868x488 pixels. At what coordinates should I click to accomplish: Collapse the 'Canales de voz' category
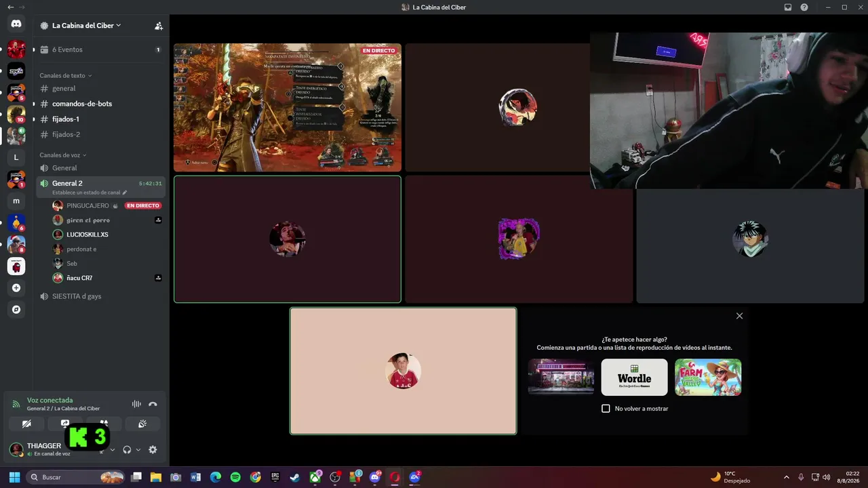(x=63, y=155)
